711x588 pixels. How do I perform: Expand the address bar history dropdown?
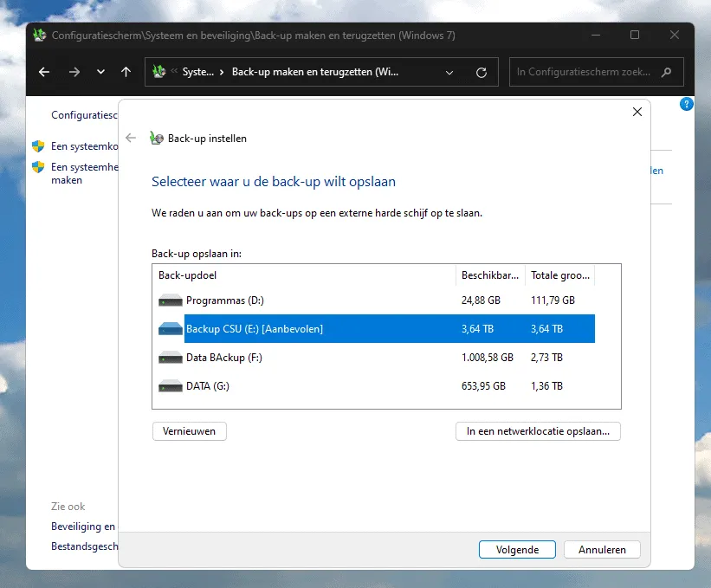(449, 72)
